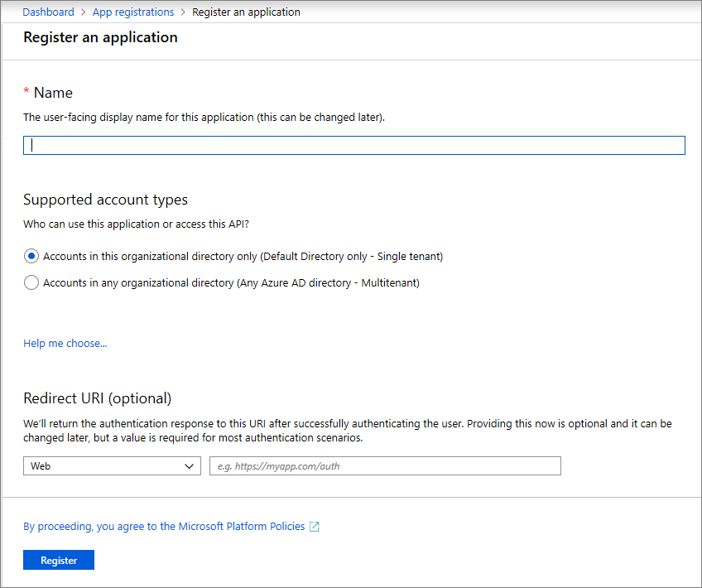Go to Dashboard via breadcrumb

click(48, 12)
